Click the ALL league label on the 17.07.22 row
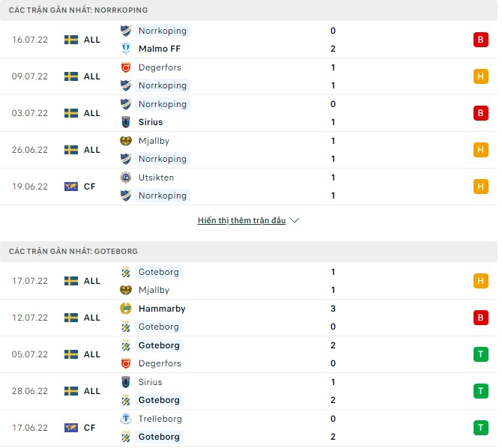 click(x=92, y=281)
